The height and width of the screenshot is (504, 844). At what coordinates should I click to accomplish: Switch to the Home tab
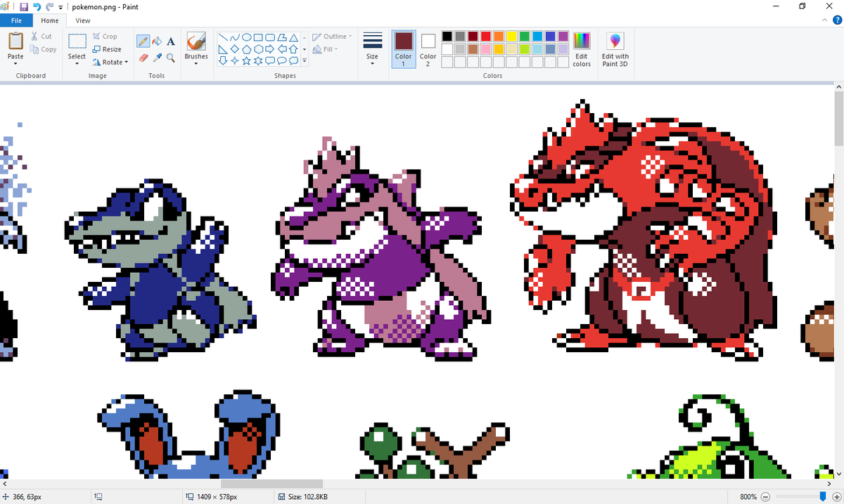[49, 21]
